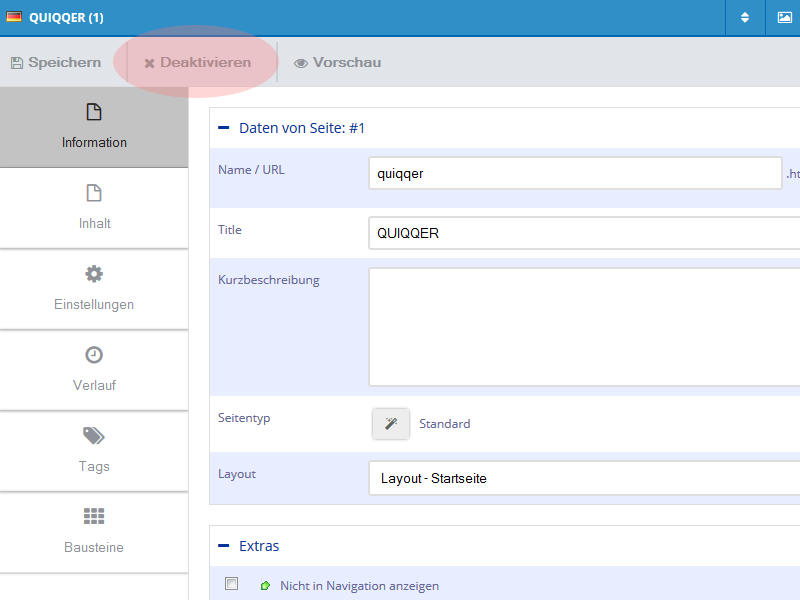Click the gear icon for Einstellungen

[94, 274]
